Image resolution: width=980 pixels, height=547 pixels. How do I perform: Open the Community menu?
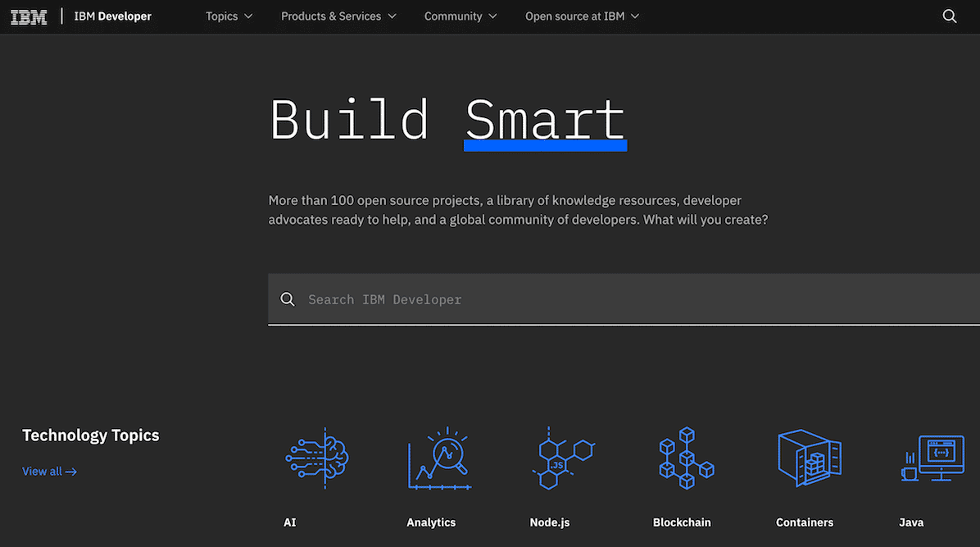pyautogui.click(x=460, y=16)
